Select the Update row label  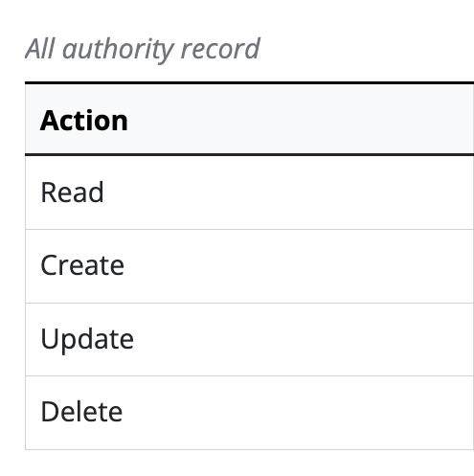click(x=87, y=339)
